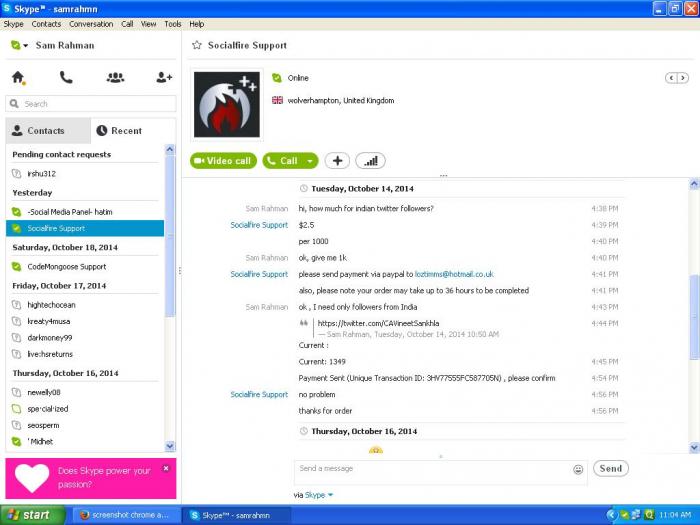Viewport: 700px width, 525px height.
Task: Check call quality signal bars button
Action: [371, 161]
